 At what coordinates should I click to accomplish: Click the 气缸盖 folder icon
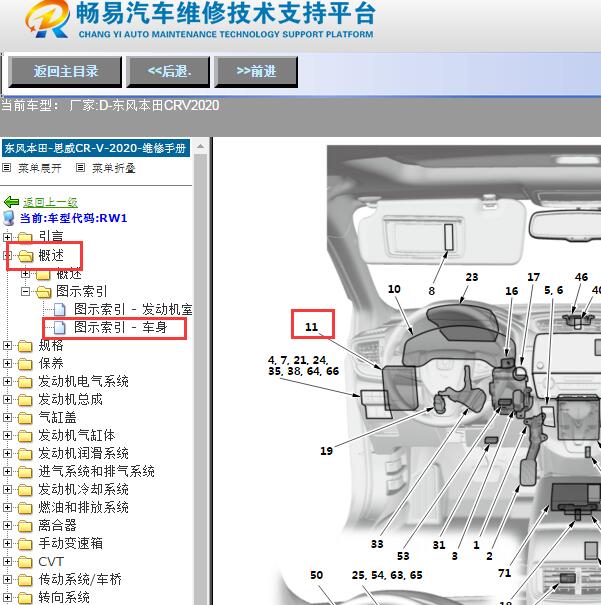tap(25, 418)
